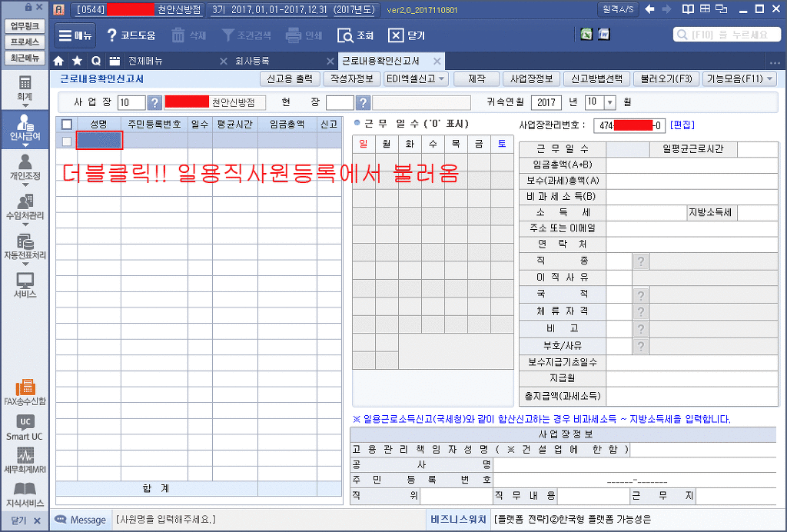787x532 pixels.
Task: Open 세무회계MRI
Action: 25,461
